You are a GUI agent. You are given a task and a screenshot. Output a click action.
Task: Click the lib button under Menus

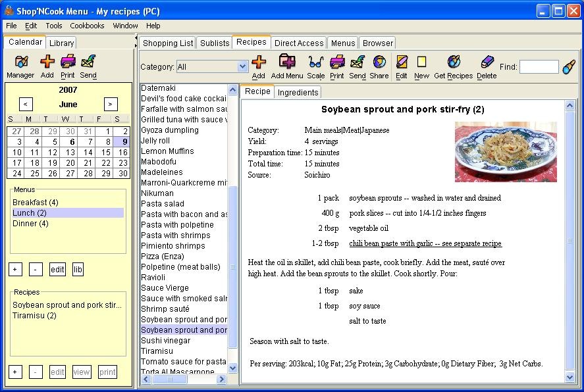coord(78,269)
